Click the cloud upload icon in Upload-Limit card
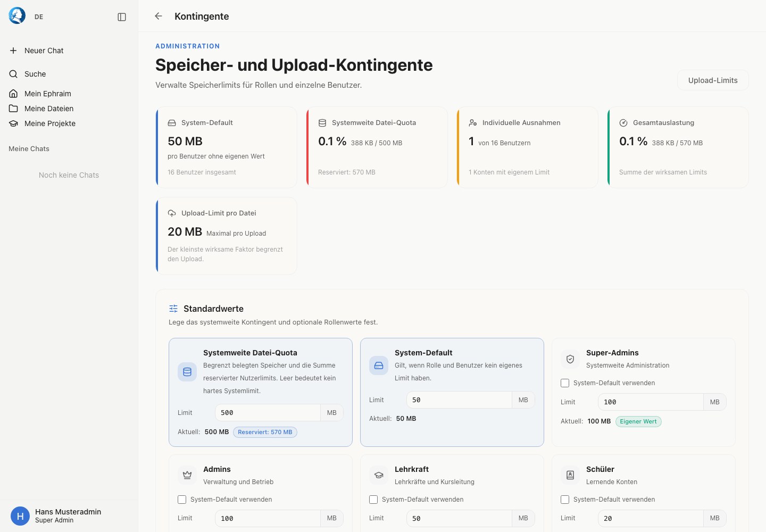766x532 pixels. (172, 213)
